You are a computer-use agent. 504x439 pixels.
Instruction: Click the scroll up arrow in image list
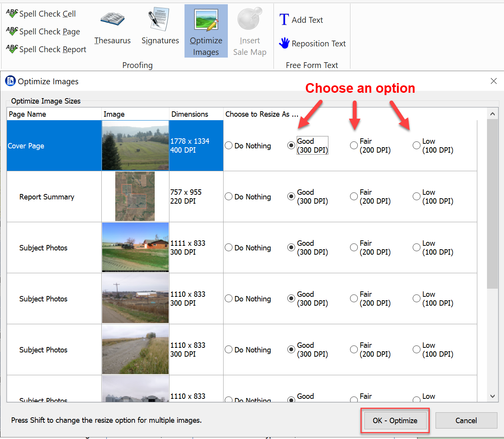pos(492,114)
